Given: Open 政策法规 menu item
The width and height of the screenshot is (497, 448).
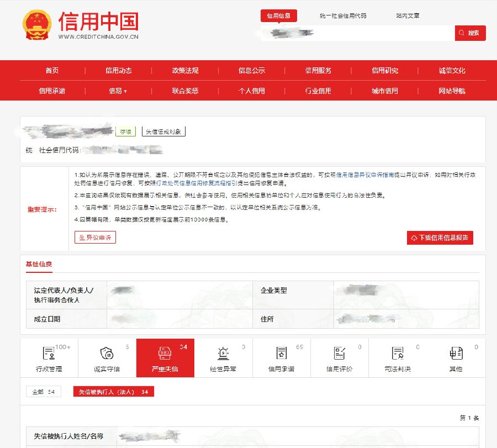Looking at the screenshot, I should tap(185, 70).
